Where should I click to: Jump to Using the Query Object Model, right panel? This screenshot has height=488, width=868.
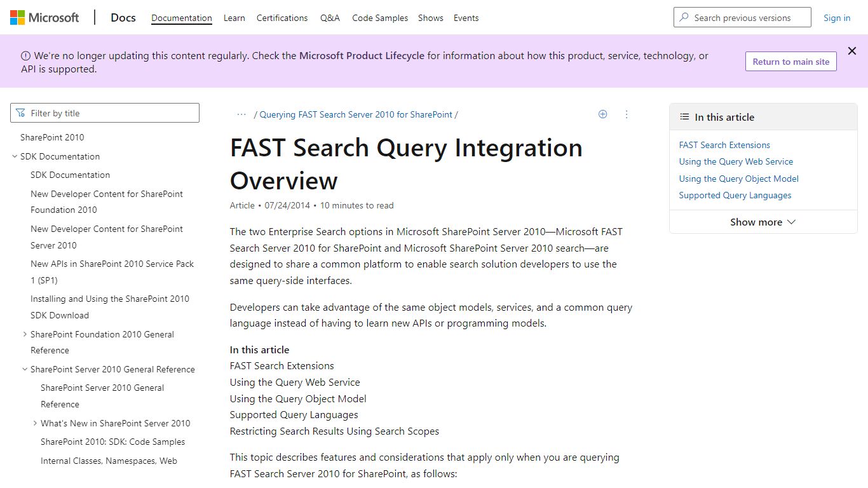pos(738,179)
